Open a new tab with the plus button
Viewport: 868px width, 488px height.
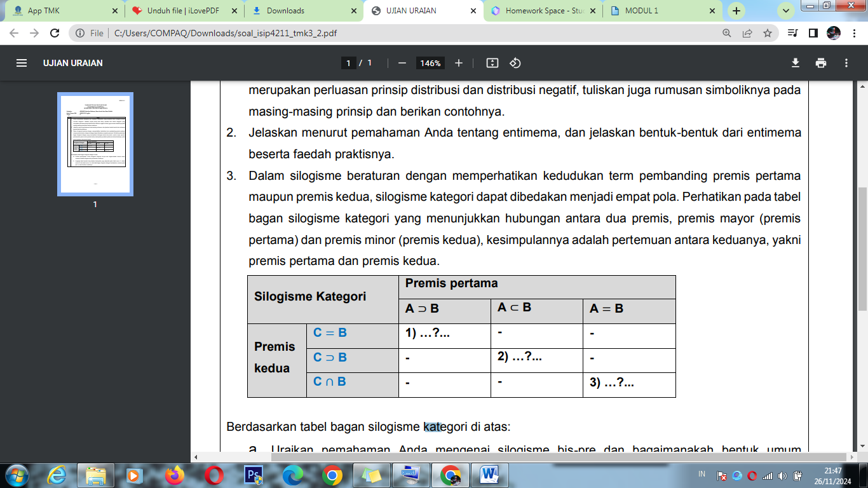(736, 11)
